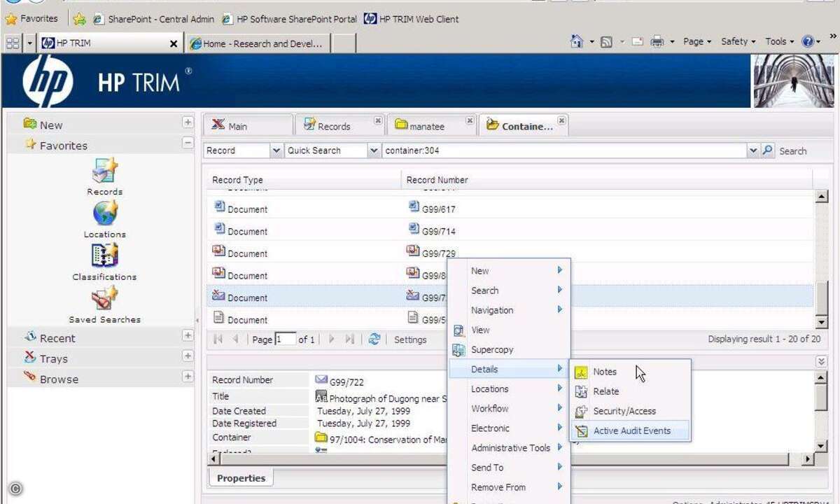Open browser Safety menu
Screen dimensions: 840x504
(x=738, y=42)
